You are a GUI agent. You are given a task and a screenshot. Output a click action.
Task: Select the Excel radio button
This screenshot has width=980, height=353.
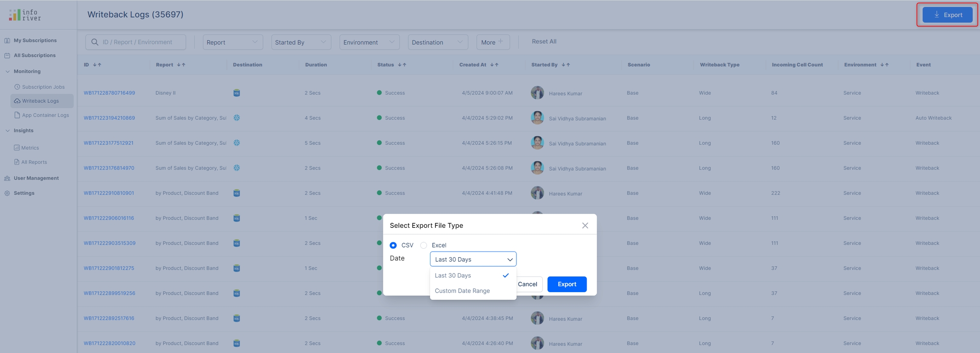point(424,245)
